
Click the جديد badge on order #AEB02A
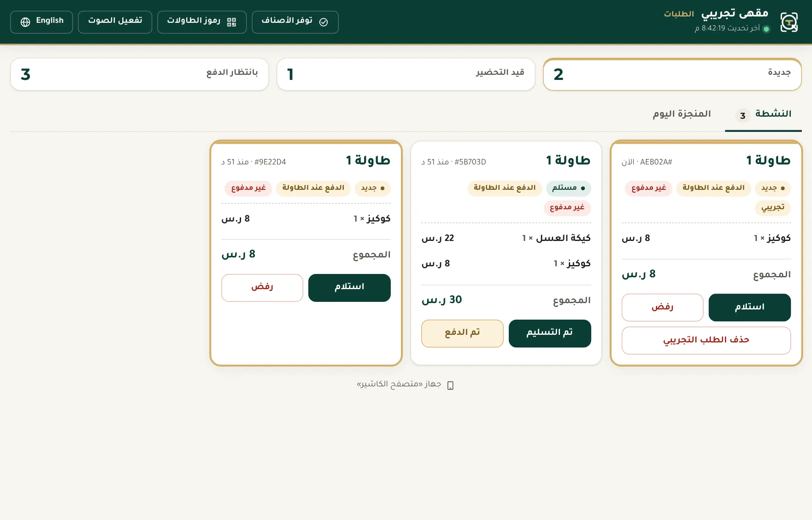pos(773,188)
